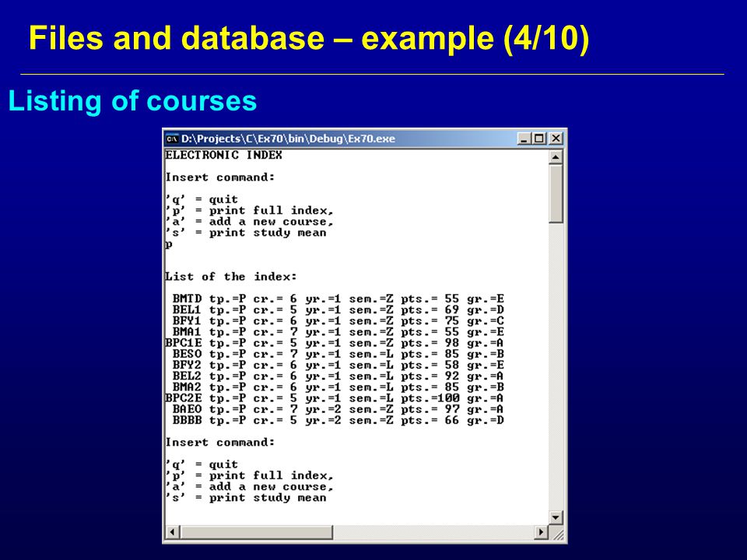Viewport: 747px width, 560px height.
Task: Click the BEL1 course row
Action: (338, 310)
